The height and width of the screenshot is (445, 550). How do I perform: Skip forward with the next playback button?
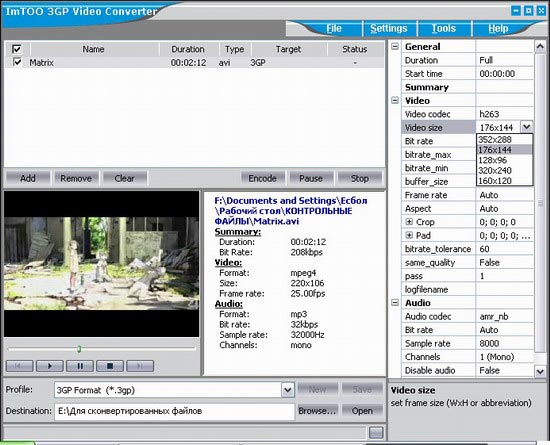(x=140, y=366)
